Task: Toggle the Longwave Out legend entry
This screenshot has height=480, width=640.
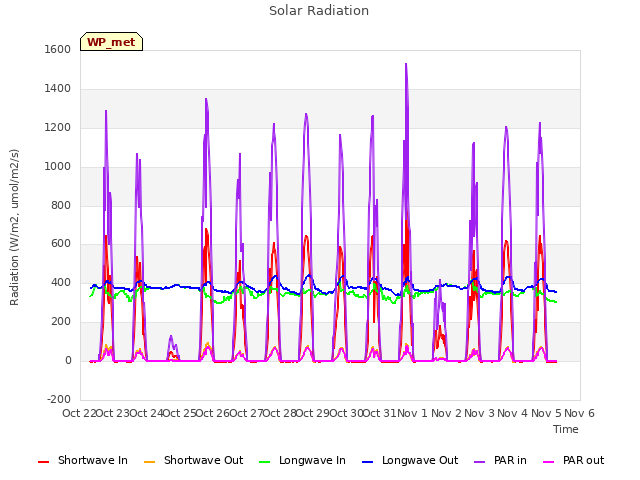Action: (410, 460)
